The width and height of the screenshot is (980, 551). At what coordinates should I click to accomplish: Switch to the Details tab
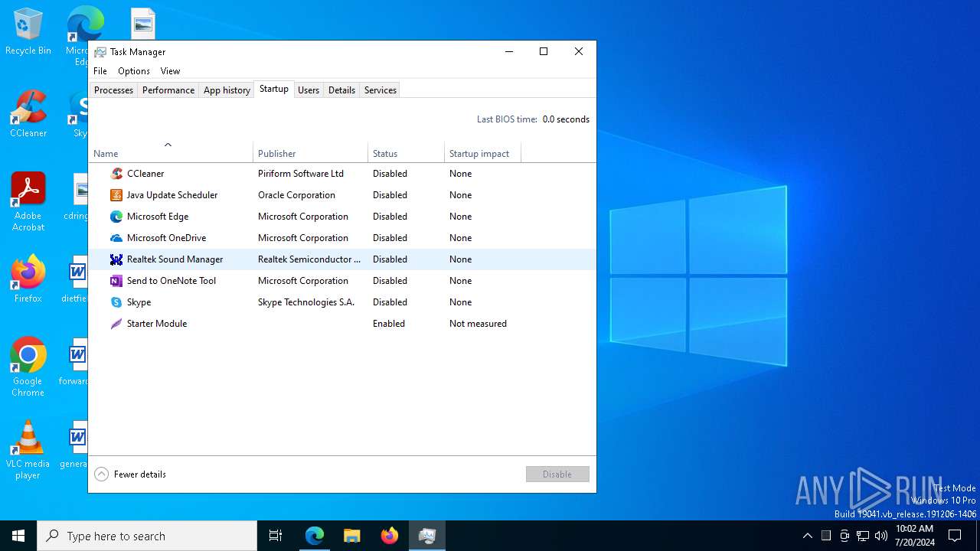pos(341,90)
